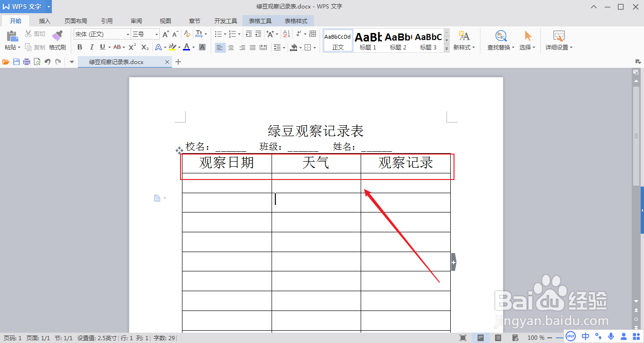Click the iFLY input method logo
The width and height of the screenshot is (644, 343).
(570, 336)
